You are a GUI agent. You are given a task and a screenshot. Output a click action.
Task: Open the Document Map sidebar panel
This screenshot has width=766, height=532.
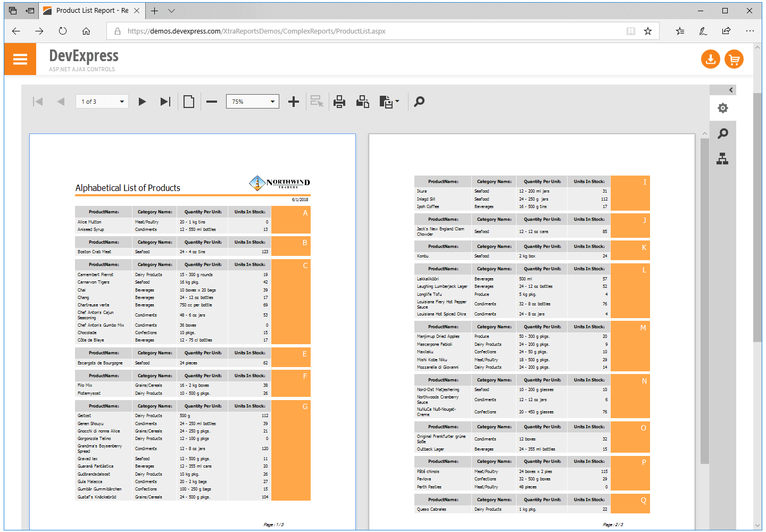coord(723,157)
